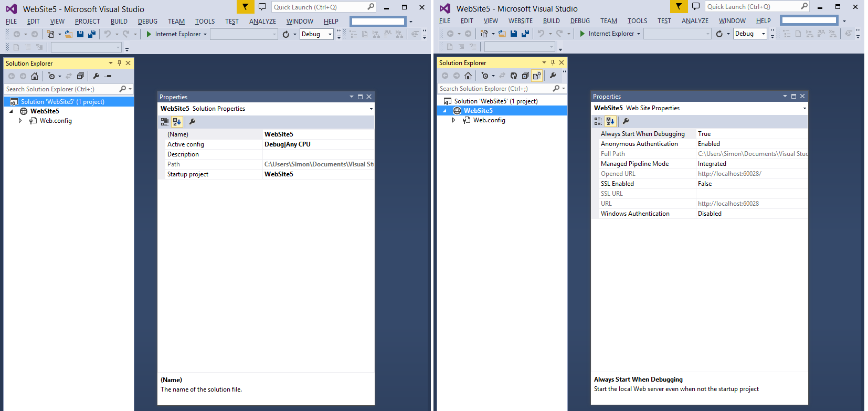Collapse WebSite5 project node in left Solution Explorer
This screenshot has height=411, width=868.
pyautogui.click(x=11, y=111)
